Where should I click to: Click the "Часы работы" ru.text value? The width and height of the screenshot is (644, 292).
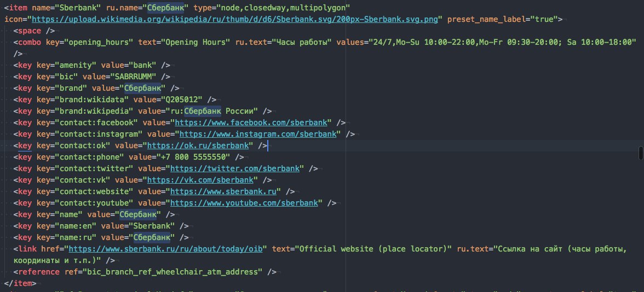pyautogui.click(x=302, y=42)
